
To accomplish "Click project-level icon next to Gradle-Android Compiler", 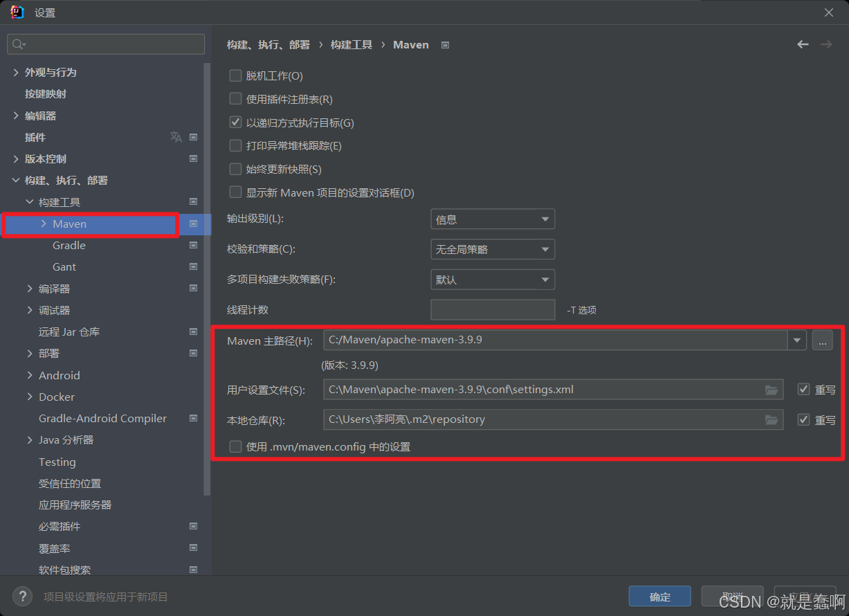I will click(194, 418).
